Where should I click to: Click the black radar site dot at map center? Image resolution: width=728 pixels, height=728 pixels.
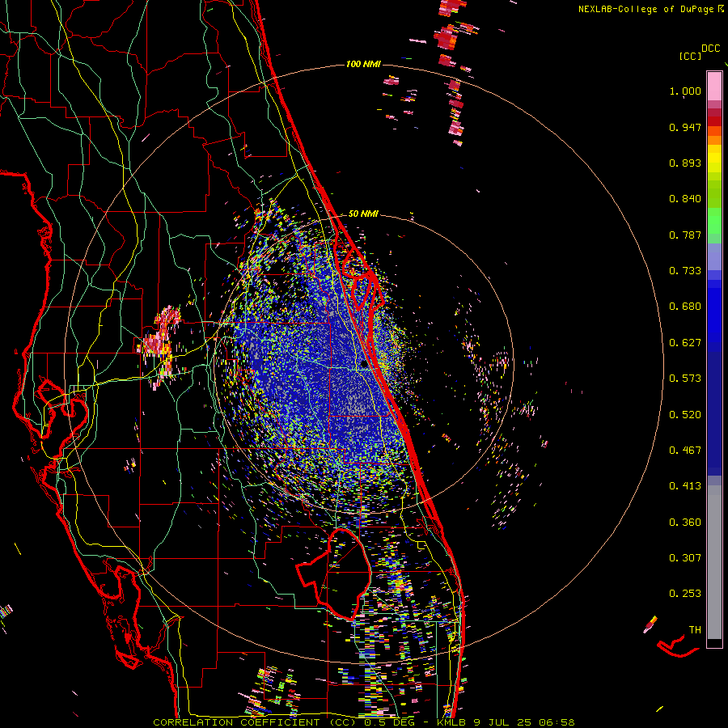click(364, 365)
